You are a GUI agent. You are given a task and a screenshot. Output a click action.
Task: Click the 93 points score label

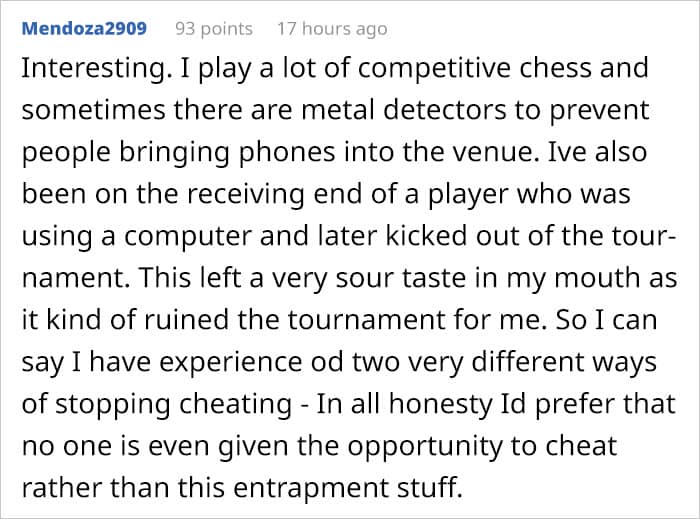(214, 29)
